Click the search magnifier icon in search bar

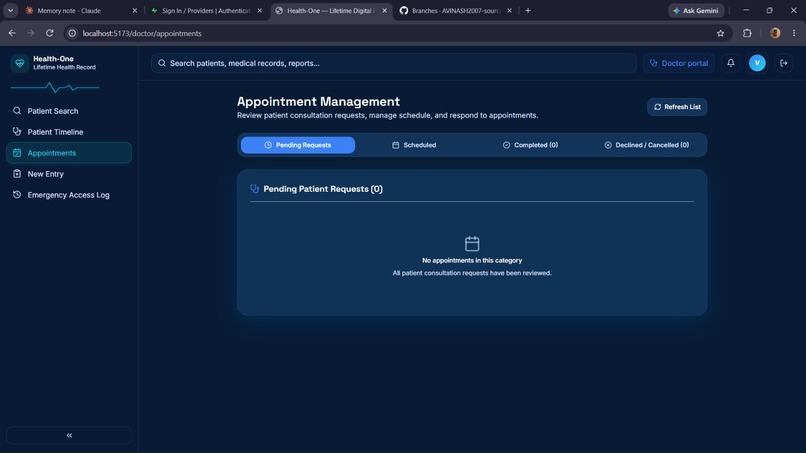[162, 63]
